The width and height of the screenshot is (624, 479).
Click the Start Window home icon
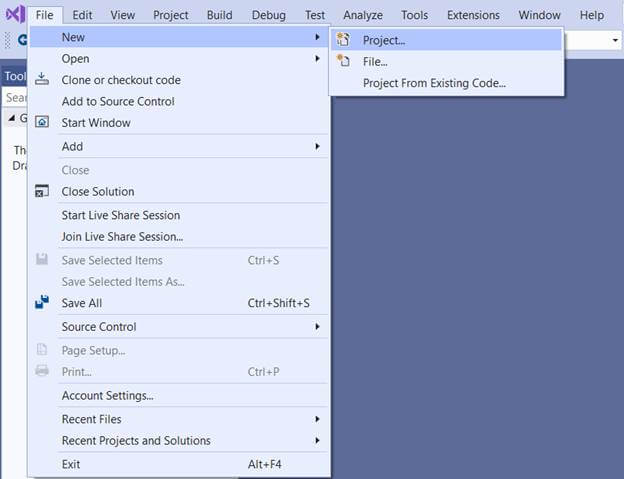42,122
